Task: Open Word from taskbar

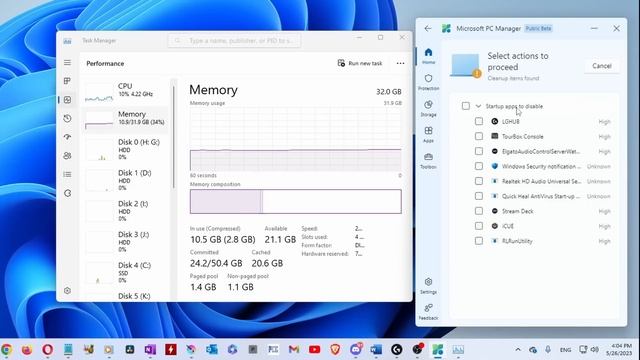Action: [376, 349]
